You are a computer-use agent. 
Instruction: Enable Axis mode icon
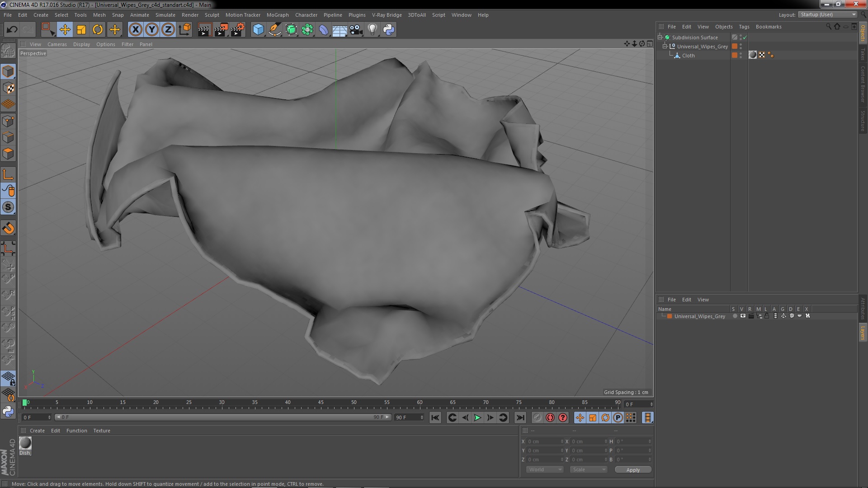(8, 174)
